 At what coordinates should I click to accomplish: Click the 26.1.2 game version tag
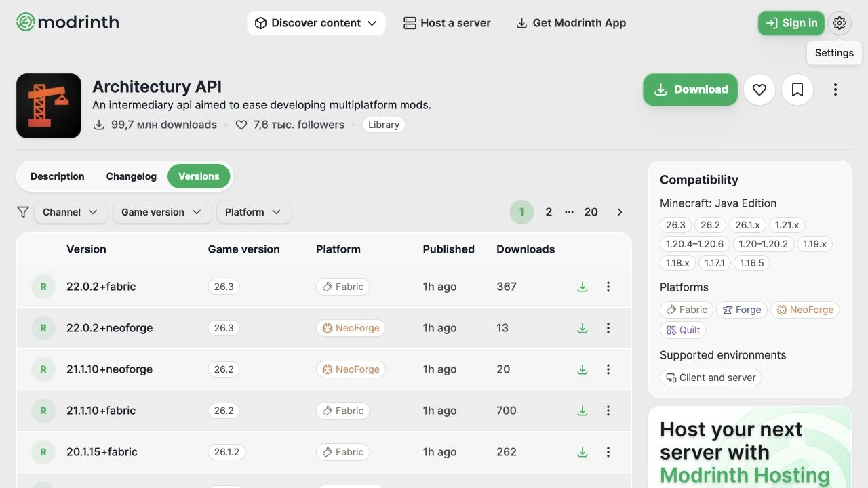[226, 452]
